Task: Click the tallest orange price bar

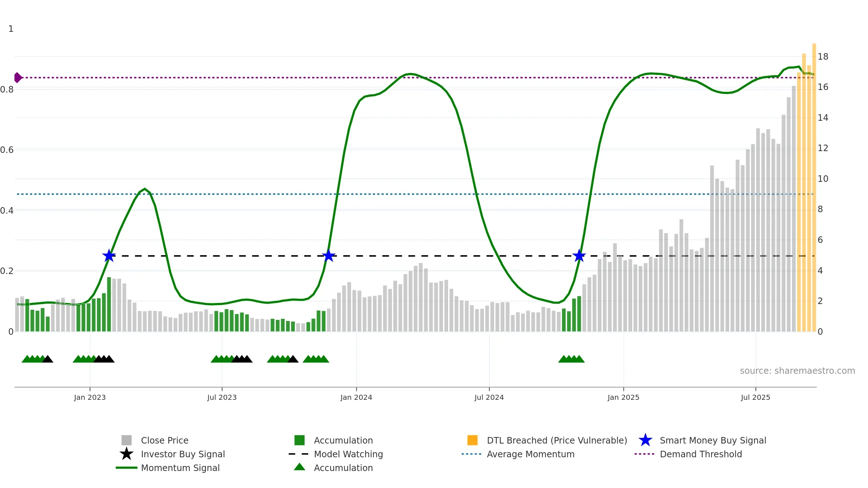Action: (814, 188)
